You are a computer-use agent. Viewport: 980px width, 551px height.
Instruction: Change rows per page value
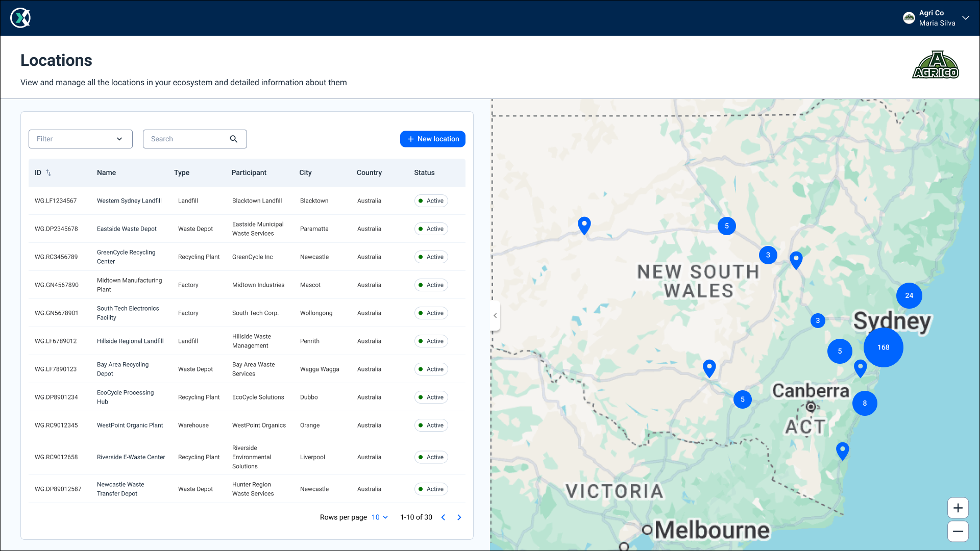(379, 517)
